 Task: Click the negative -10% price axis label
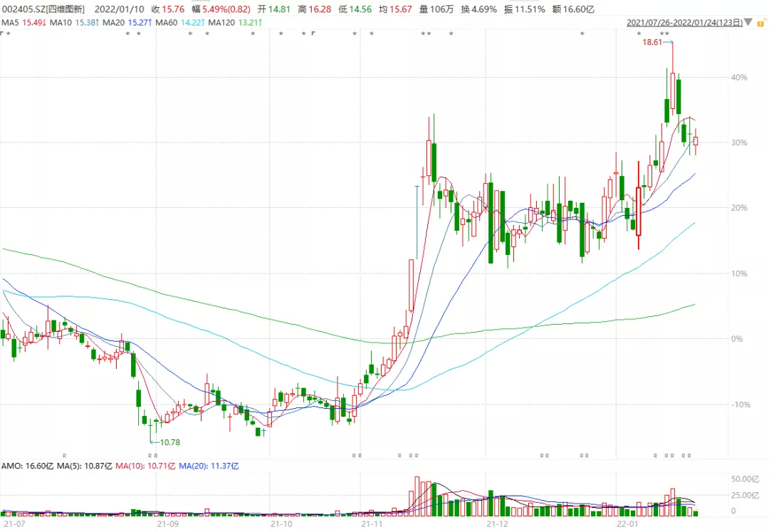click(741, 405)
